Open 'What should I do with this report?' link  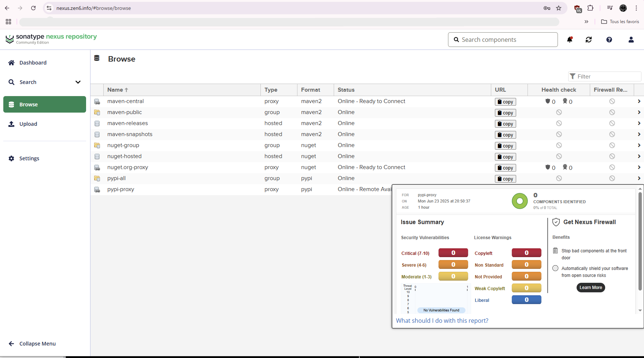pos(442,321)
